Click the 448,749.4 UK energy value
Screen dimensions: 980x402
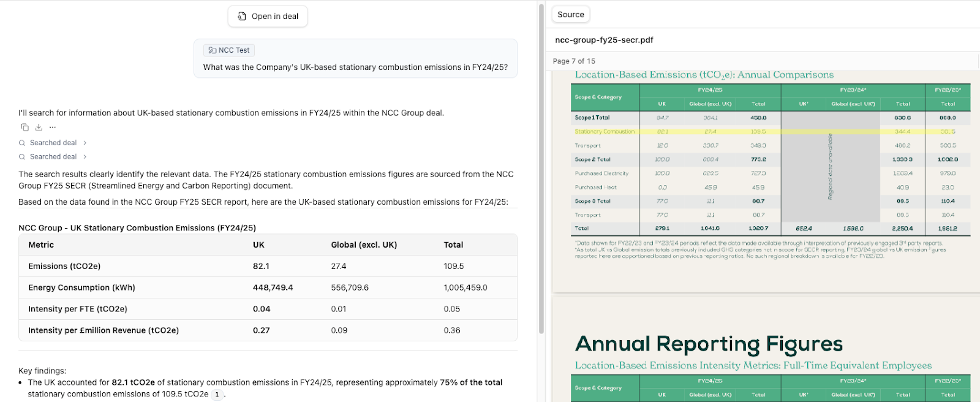coord(273,288)
